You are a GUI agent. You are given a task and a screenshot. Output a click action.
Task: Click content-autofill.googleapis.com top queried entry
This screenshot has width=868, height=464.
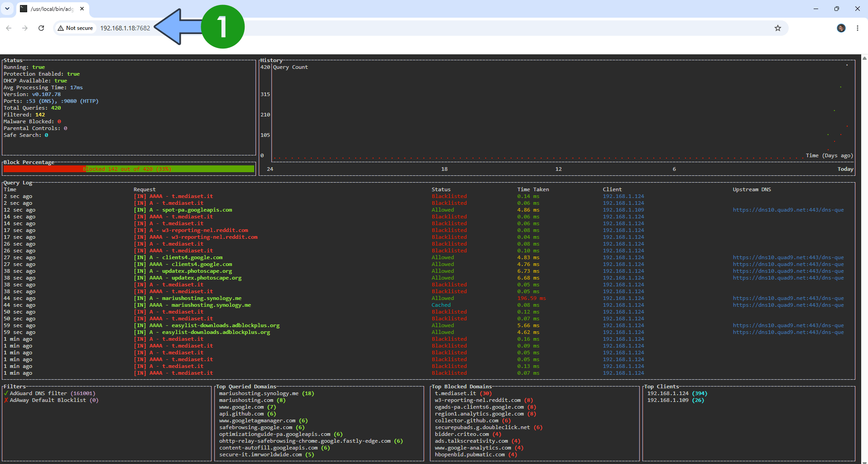click(x=275, y=448)
